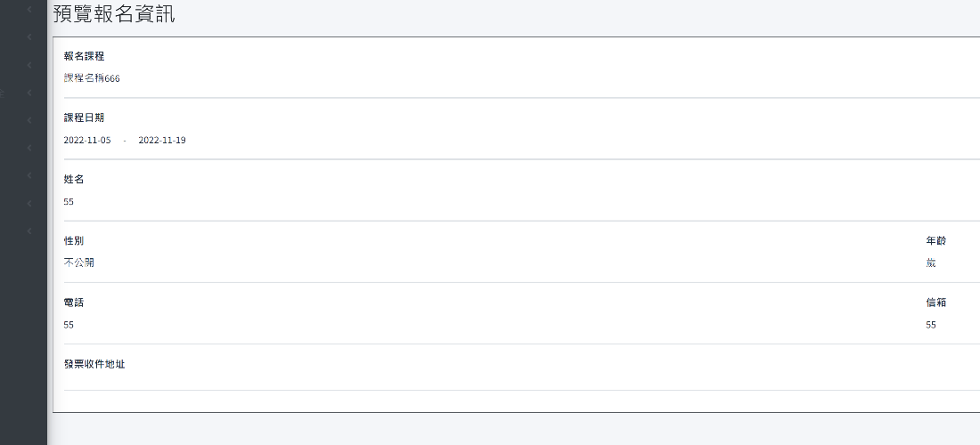This screenshot has height=445, width=980.
Task: Expand the second sidebar chevron from top
Action: coord(29,36)
